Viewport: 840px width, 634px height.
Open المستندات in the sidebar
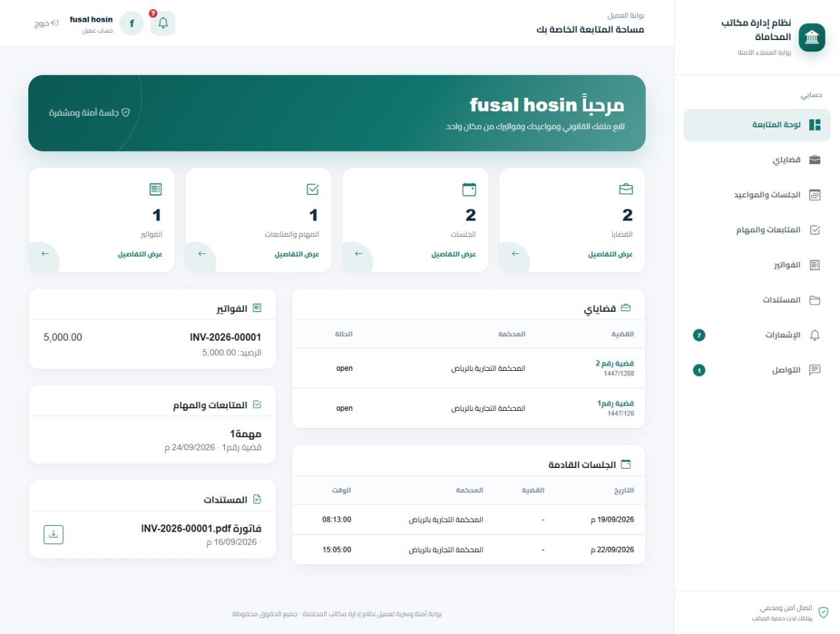click(x=757, y=300)
